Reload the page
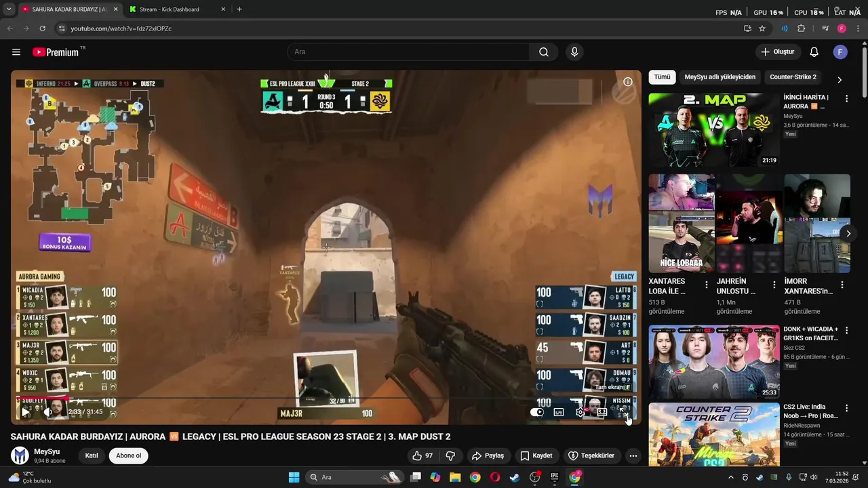Image resolution: width=868 pixels, height=488 pixels. point(42,28)
